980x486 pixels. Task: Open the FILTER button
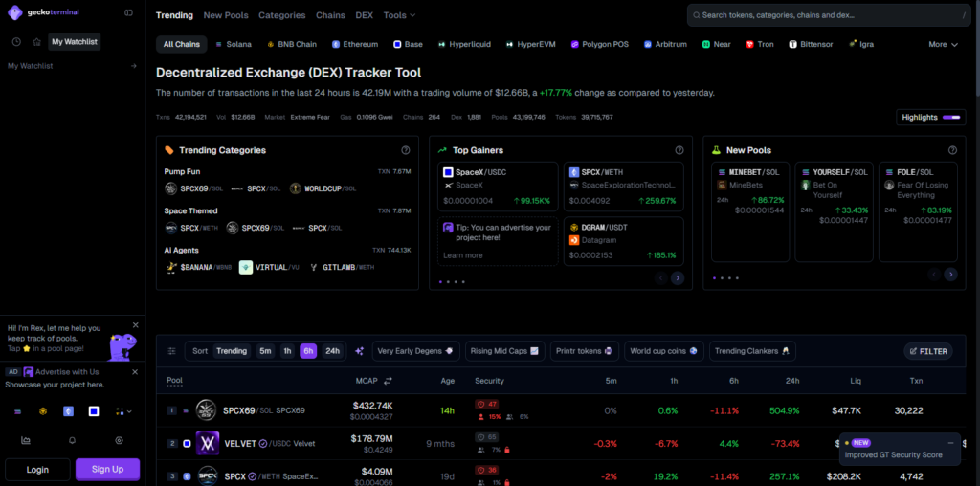click(x=928, y=351)
